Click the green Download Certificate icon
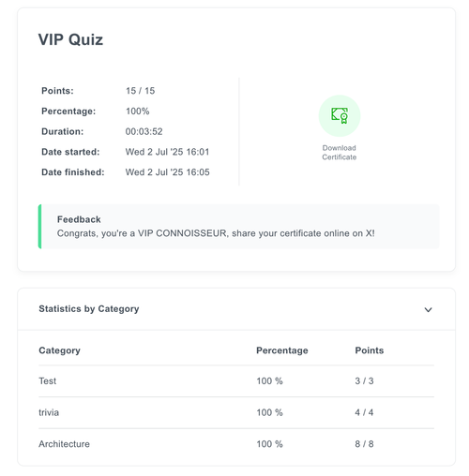Image resolution: width=469 pixels, height=476 pixels. tap(340, 115)
